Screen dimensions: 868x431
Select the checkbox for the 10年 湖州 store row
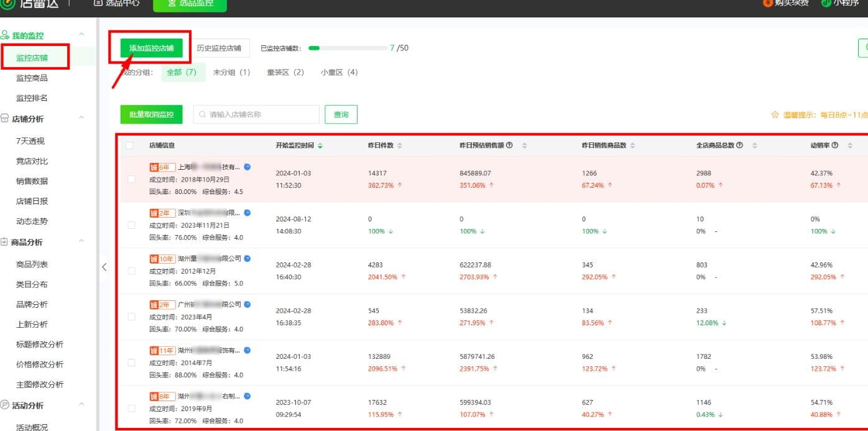pyautogui.click(x=131, y=271)
